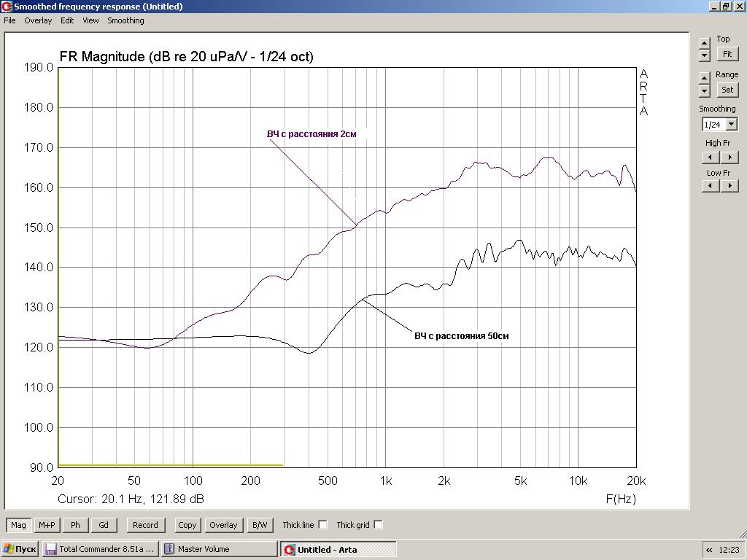This screenshot has height=560, width=747.
Task: Expand the system tray chevron
Action: pyautogui.click(x=709, y=550)
